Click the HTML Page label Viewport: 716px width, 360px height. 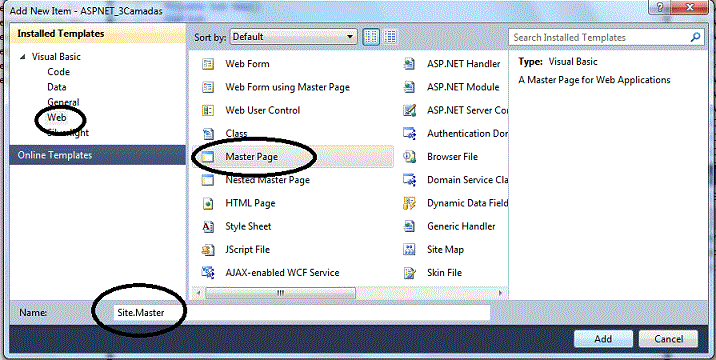coord(250,203)
